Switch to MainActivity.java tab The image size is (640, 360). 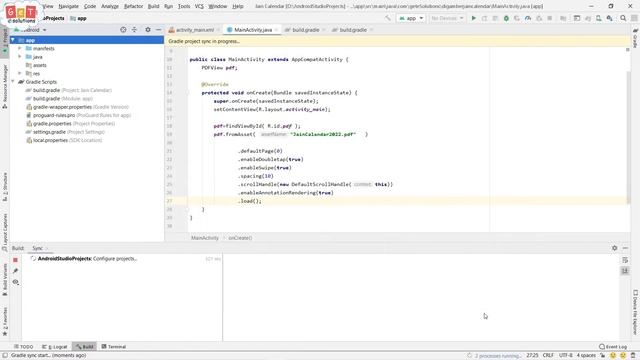(x=253, y=30)
